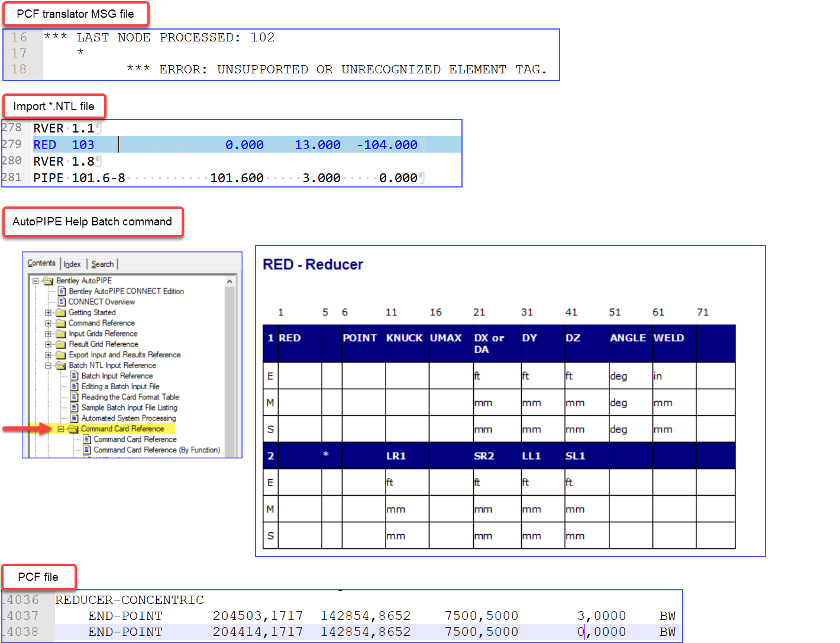Expand the Input Grids Reference node
The width and height of the screenshot is (840, 643).
(x=49, y=334)
